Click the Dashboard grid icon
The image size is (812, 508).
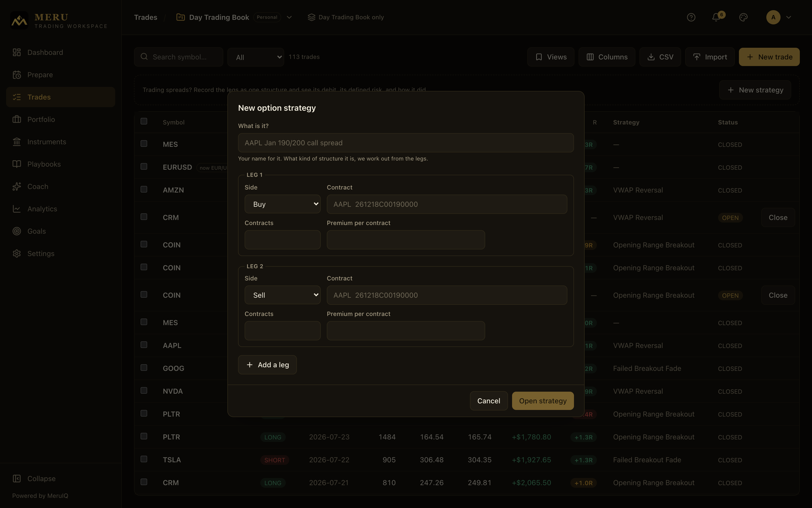17,52
